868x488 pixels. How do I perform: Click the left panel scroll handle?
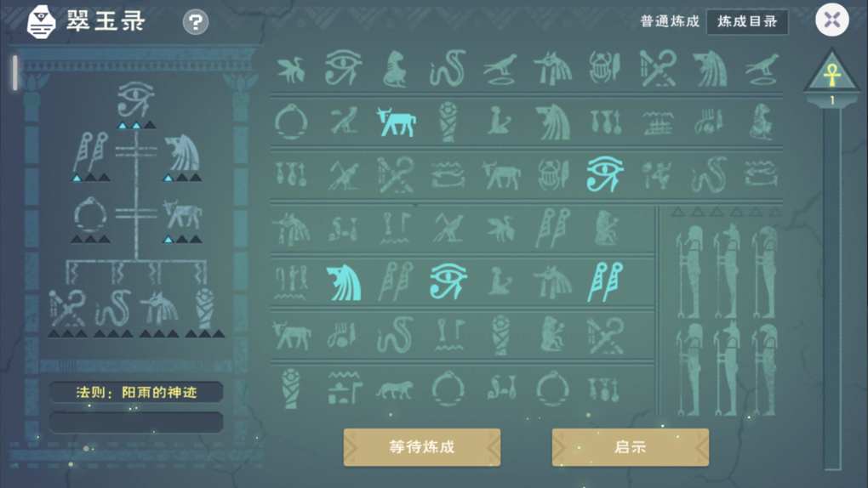[x=15, y=73]
